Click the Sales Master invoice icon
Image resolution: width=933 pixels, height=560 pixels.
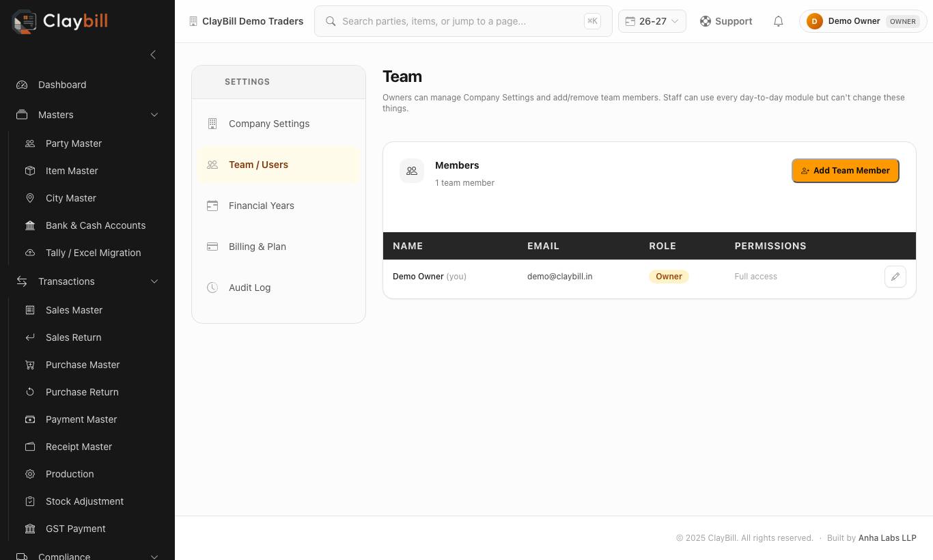coord(30,310)
